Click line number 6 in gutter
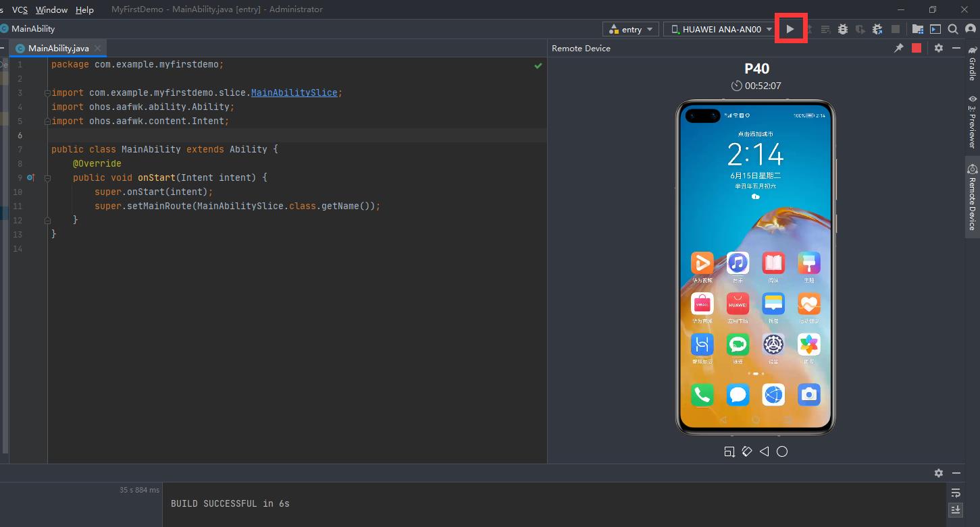 pyautogui.click(x=20, y=136)
